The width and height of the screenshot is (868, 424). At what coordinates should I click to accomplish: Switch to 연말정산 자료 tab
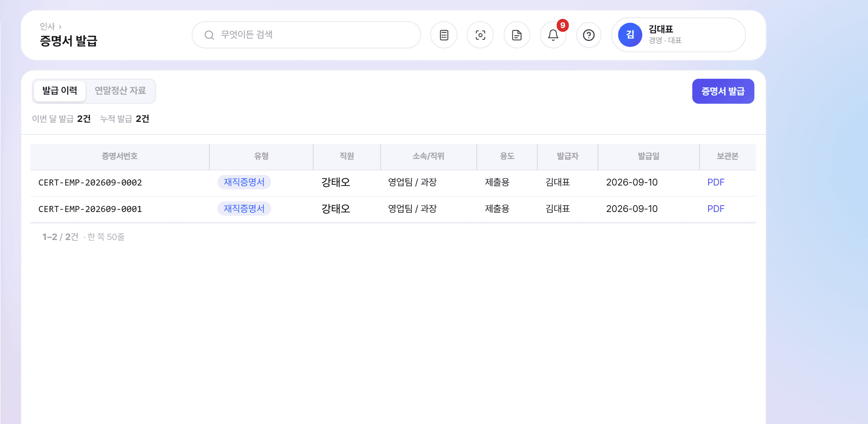120,91
